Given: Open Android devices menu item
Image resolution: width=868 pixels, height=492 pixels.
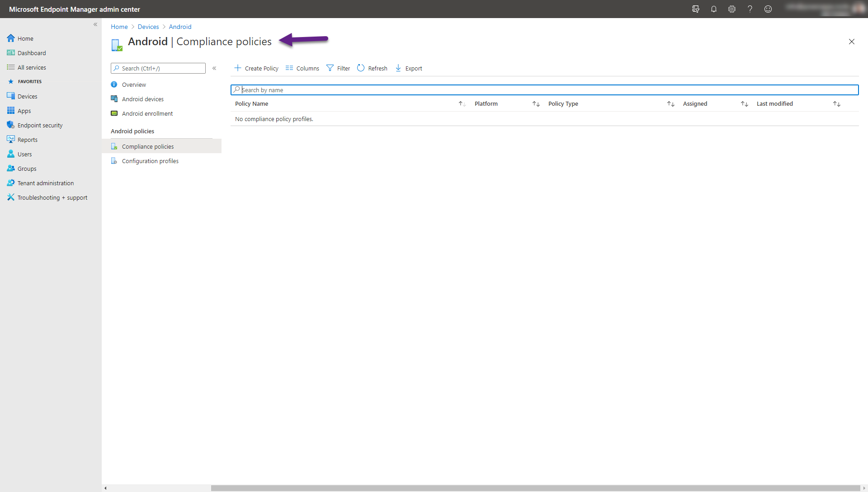Looking at the screenshot, I should pyautogui.click(x=162, y=99).
